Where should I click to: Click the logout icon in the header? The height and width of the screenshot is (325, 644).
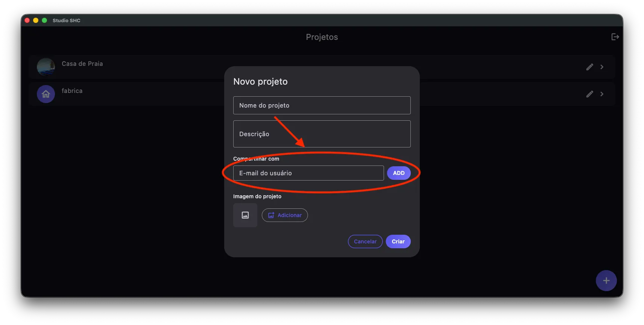(x=615, y=37)
